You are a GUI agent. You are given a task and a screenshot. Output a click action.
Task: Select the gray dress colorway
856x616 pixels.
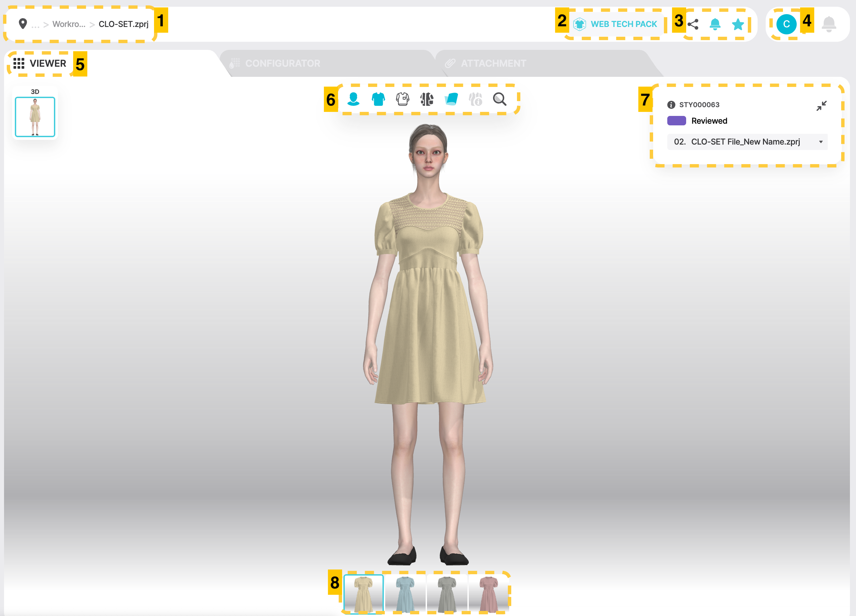click(447, 594)
